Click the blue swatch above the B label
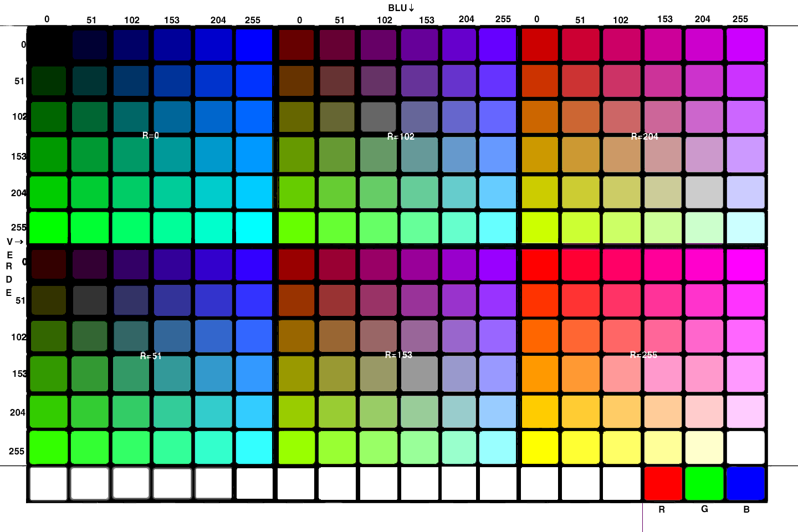The height and width of the screenshot is (532, 798). [746, 483]
